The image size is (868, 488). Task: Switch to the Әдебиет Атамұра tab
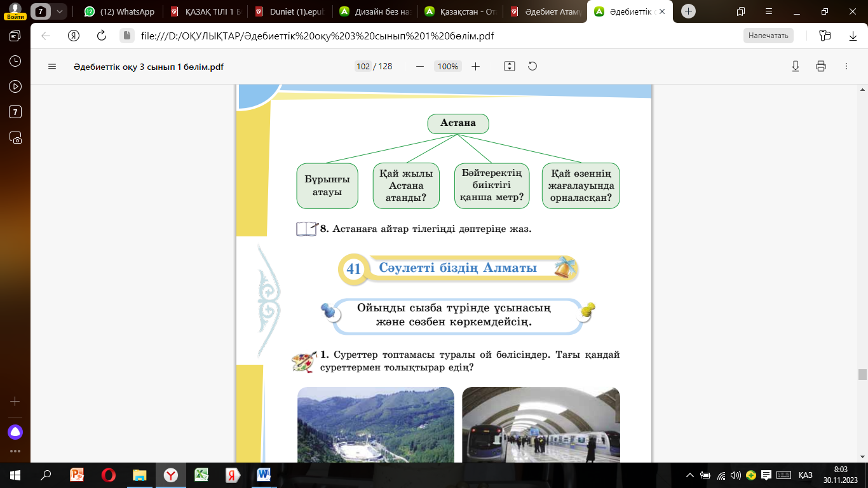(545, 11)
